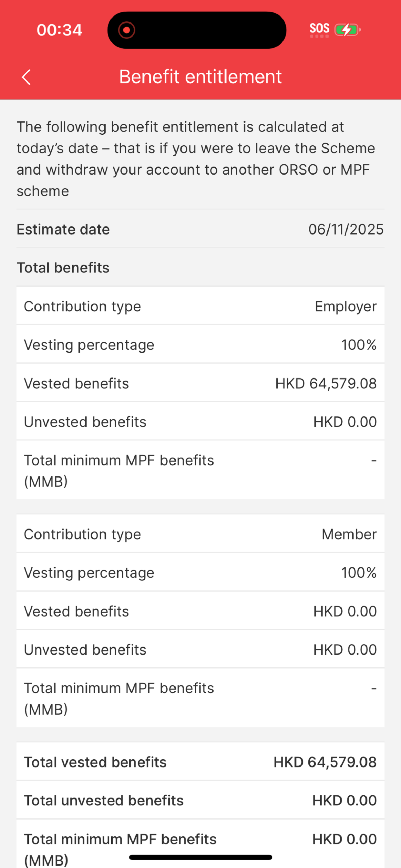
Task: Tap Member Total minimum MPF benefits row
Action: [200, 698]
